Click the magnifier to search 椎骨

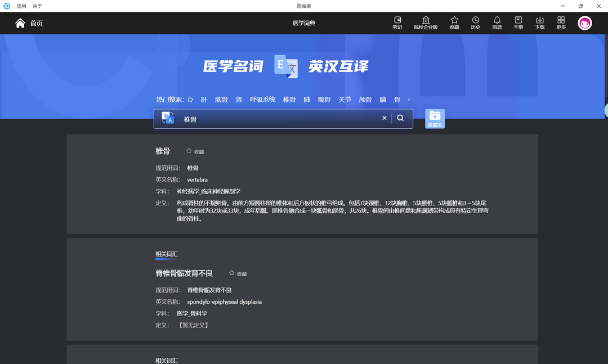400,118
